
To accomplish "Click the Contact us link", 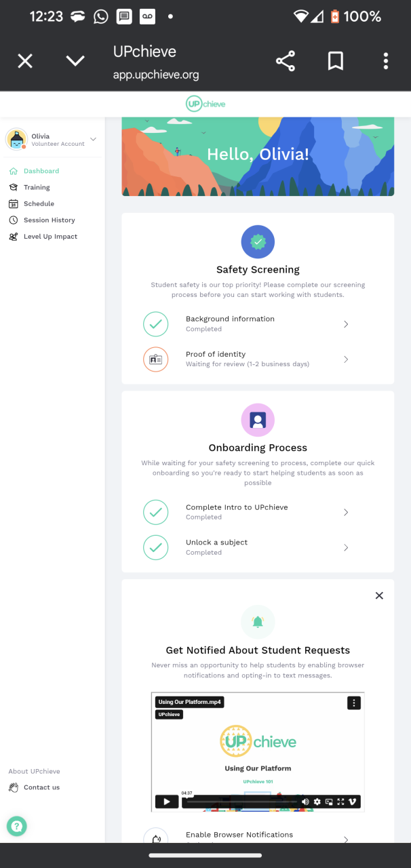I will pyautogui.click(x=41, y=787).
